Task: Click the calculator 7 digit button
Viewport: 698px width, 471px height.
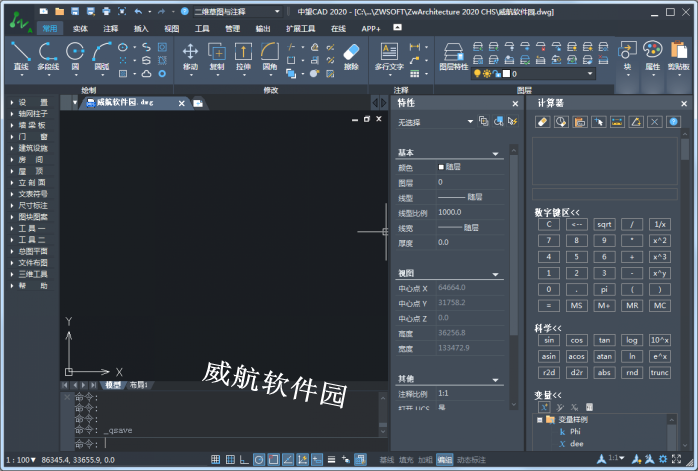Action: pos(548,240)
